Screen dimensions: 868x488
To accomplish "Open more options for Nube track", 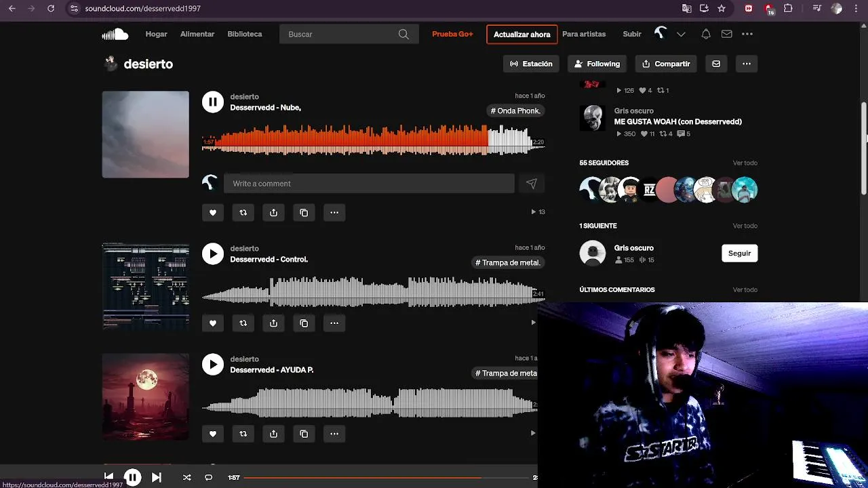I will [334, 212].
